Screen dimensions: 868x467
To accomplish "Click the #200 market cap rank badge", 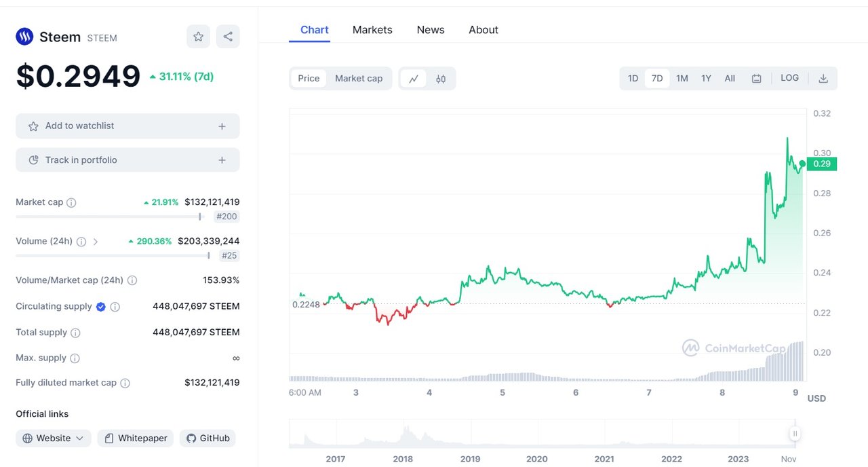I will (226, 217).
